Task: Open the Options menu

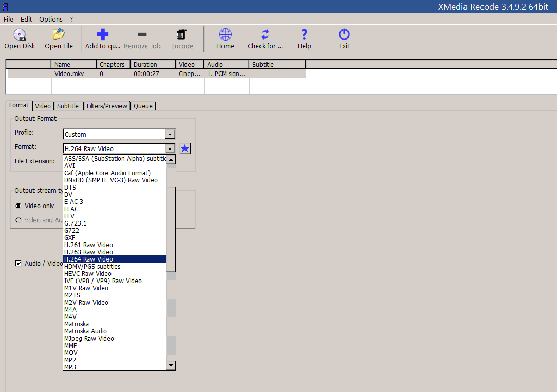Action: tap(51, 19)
